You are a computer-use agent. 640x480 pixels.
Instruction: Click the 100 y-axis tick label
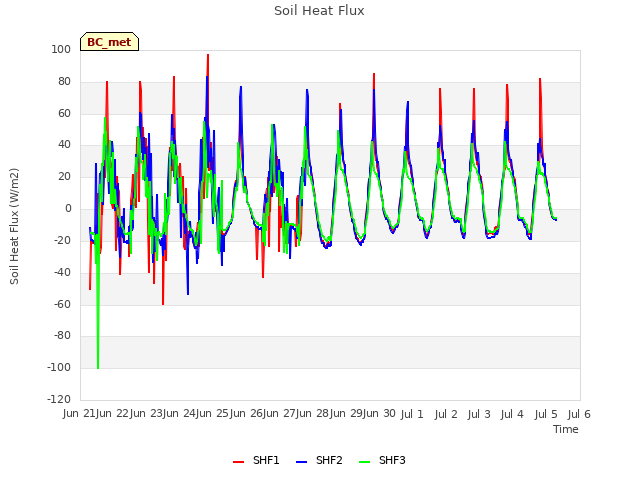[x=61, y=49]
